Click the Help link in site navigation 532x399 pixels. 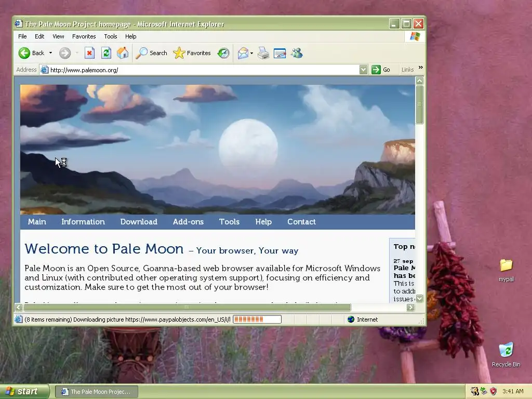pos(263,221)
